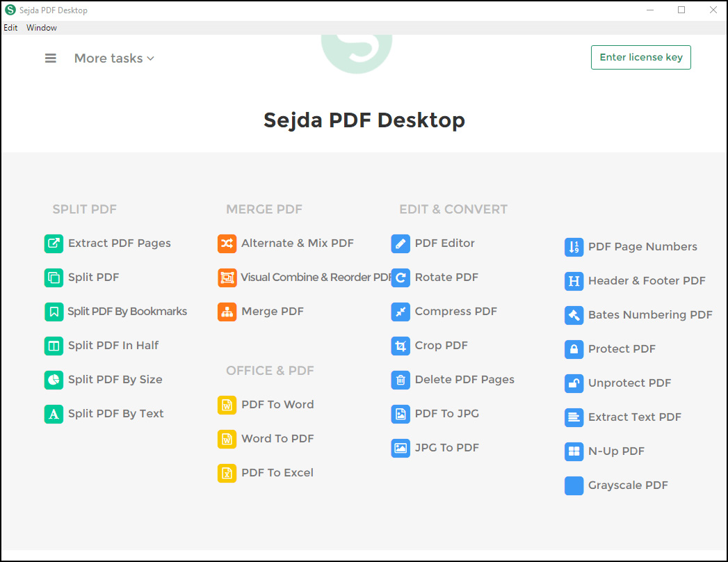The height and width of the screenshot is (562, 728).
Task: Open the PDF To Word link
Action: click(x=277, y=404)
